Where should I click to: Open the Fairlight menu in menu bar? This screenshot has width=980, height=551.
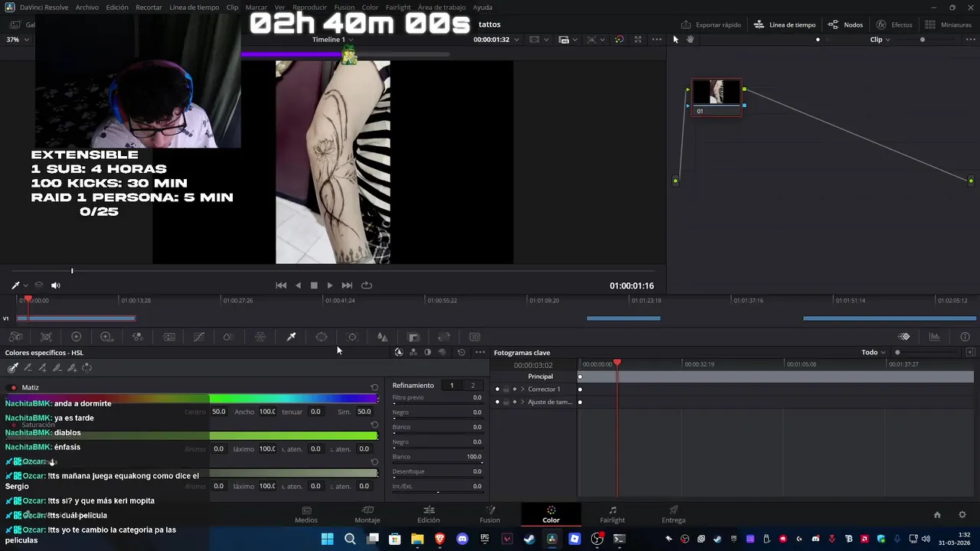tap(398, 7)
